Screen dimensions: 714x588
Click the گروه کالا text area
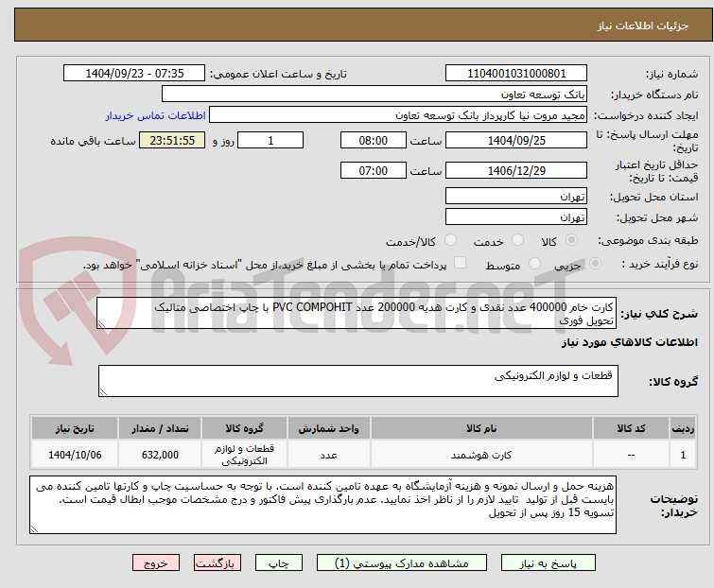[x=357, y=381]
